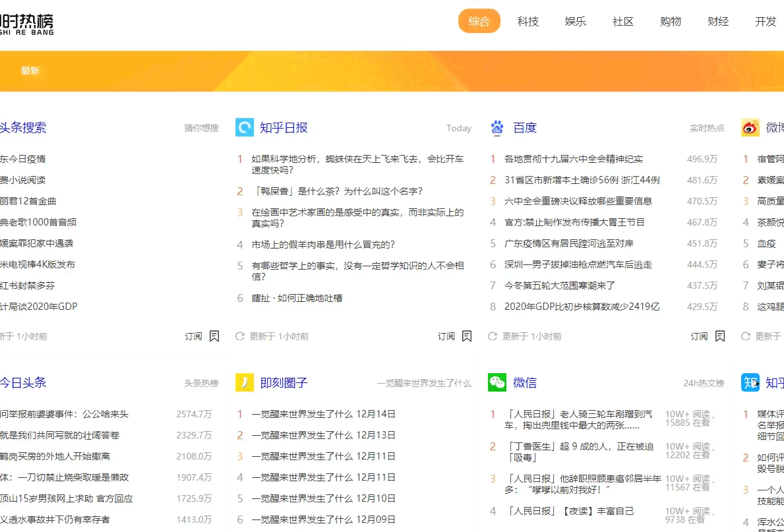Click the 496.9万 heat value

[702, 159]
